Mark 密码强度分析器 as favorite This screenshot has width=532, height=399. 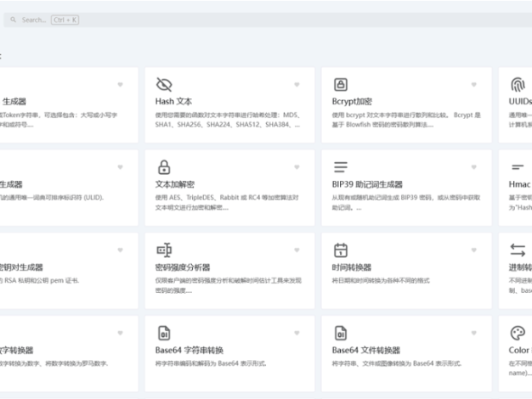tap(297, 250)
